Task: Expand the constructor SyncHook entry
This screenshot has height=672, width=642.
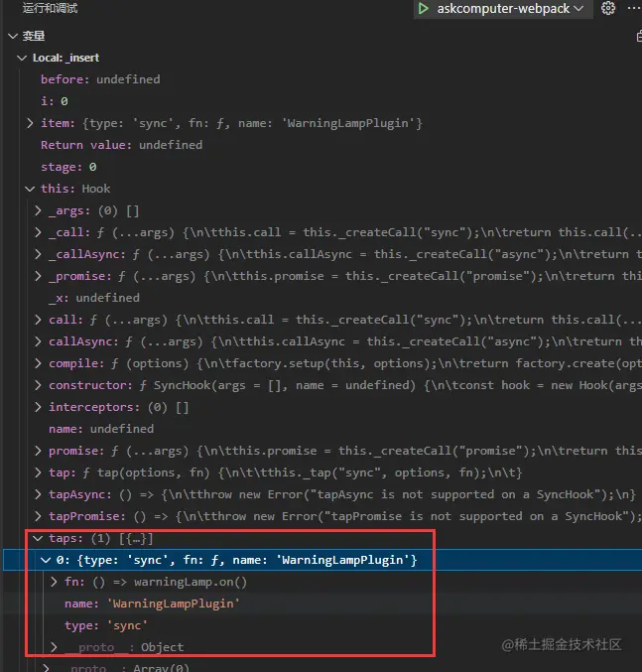Action: pyautogui.click(x=38, y=385)
